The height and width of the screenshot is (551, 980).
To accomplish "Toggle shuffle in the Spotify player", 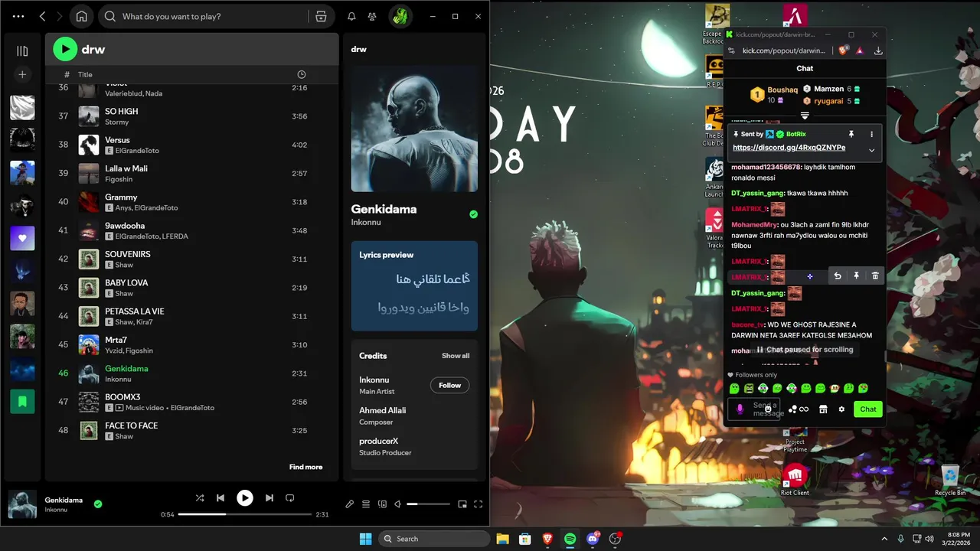I will tap(200, 497).
